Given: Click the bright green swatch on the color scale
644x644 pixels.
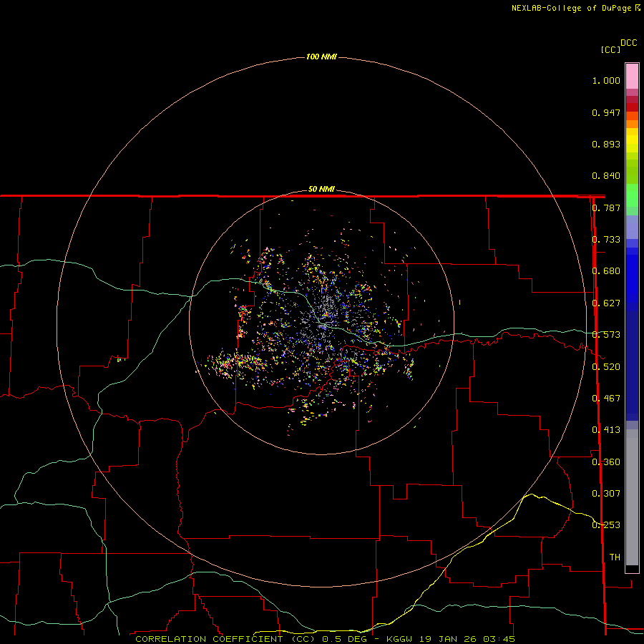Looking at the screenshot, I should click(x=632, y=195).
